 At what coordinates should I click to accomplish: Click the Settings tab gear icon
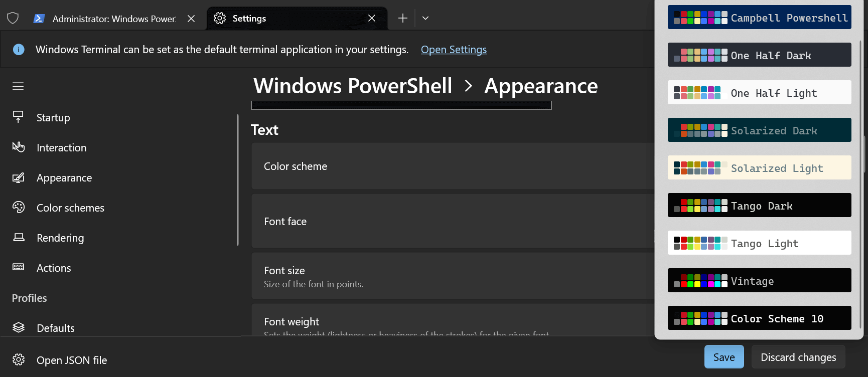click(x=220, y=19)
